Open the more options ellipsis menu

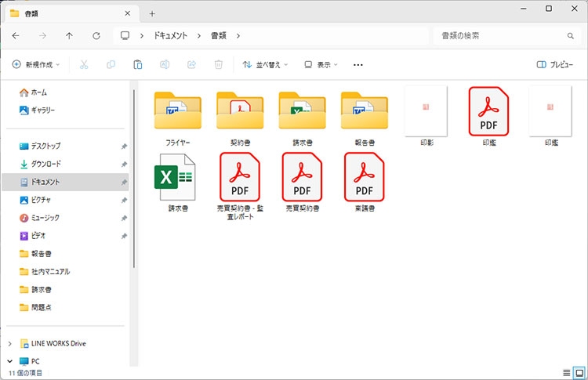click(358, 64)
